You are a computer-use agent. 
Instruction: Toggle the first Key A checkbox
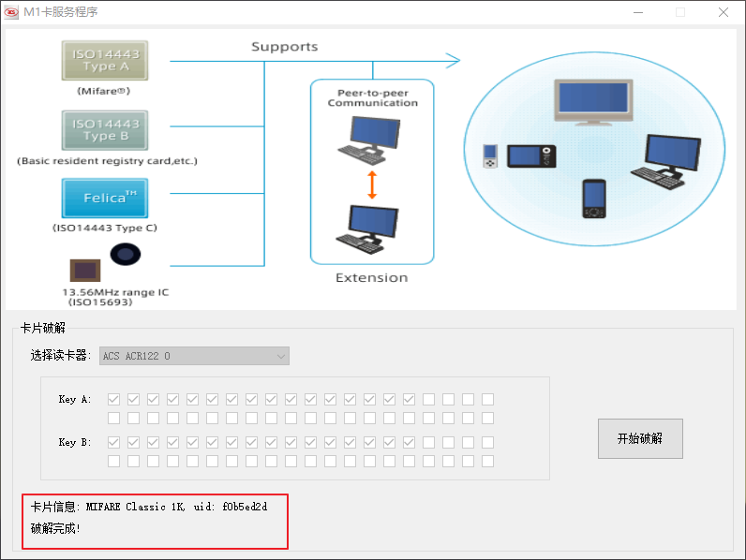(x=113, y=400)
